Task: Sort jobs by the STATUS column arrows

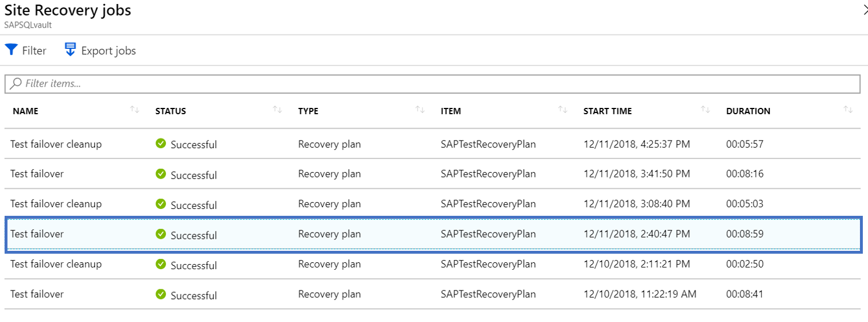Action: click(277, 110)
